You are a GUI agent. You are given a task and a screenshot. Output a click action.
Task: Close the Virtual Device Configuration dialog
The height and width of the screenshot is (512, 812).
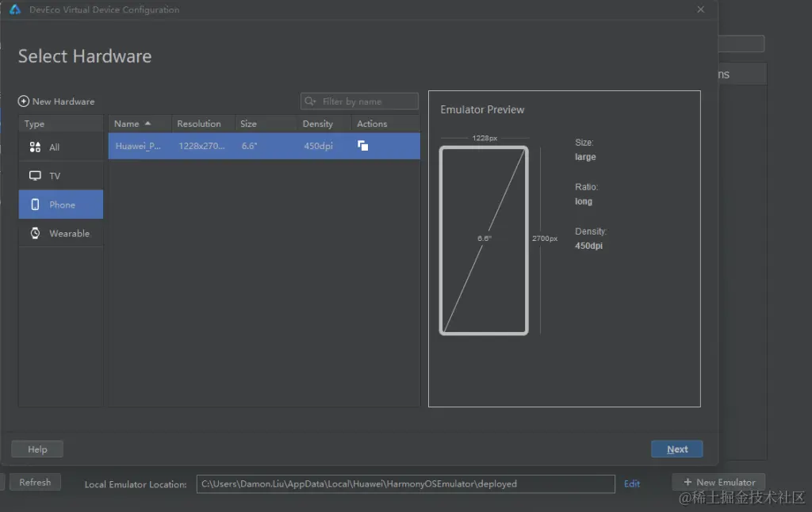click(x=701, y=10)
